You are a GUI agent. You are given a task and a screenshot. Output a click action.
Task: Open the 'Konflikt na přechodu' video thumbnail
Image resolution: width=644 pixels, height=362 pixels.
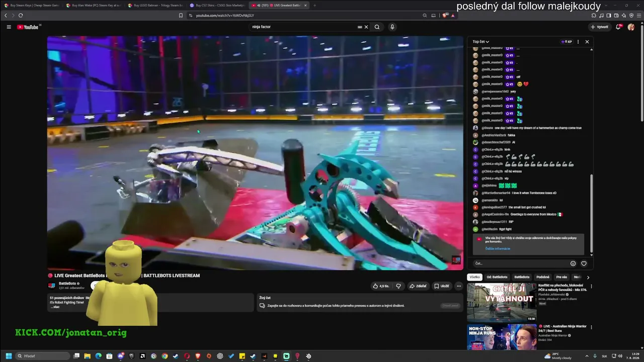coord(502,302)
